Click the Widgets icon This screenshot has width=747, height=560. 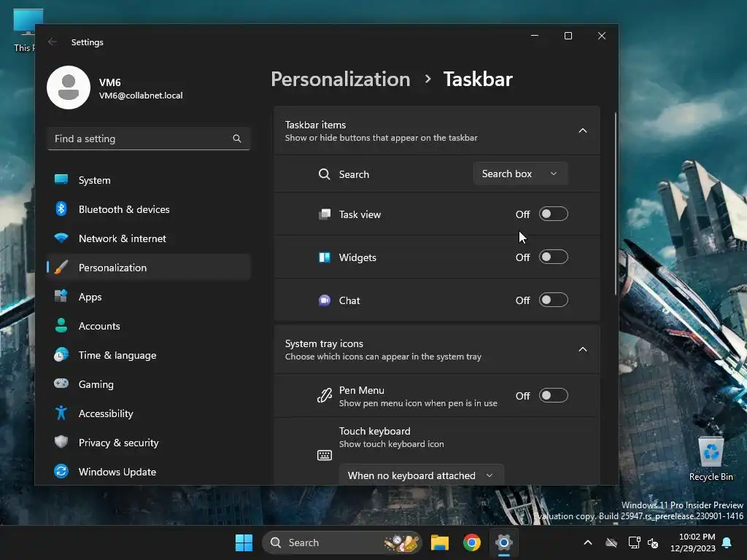pyautogui.click(x=325, y=257)
